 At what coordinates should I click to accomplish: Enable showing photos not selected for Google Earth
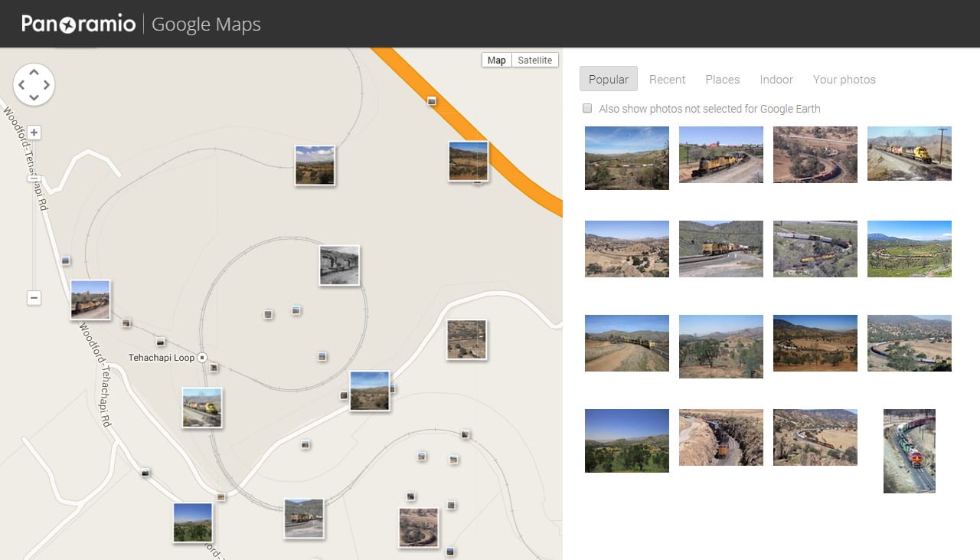point(587,108)
